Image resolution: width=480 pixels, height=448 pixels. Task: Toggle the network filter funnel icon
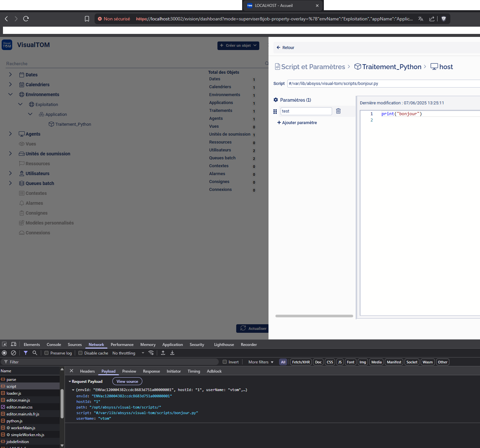click(26, 353)
